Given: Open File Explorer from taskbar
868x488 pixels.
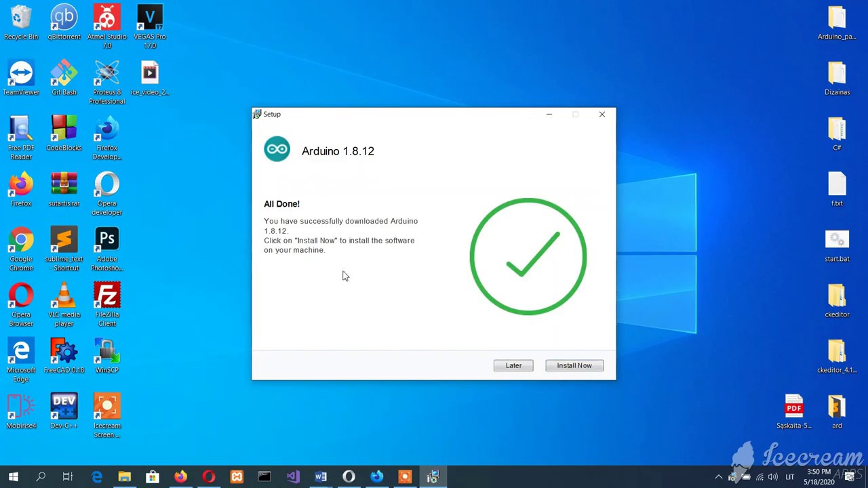Looking at the screenshot, I should click(x=124, y=477).
